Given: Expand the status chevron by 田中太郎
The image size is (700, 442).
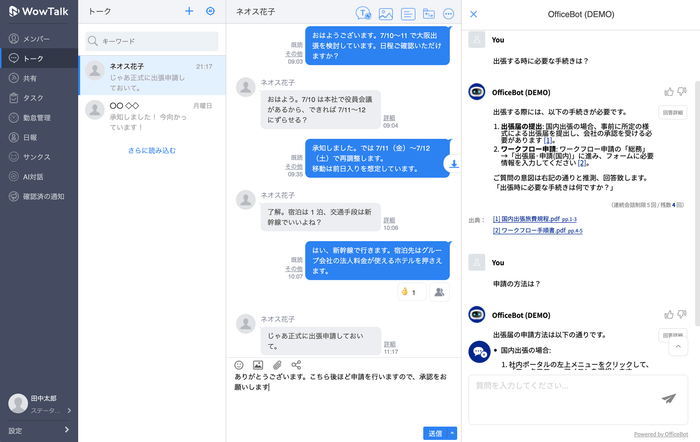Looking at the screenshot, I should (69, 410).
